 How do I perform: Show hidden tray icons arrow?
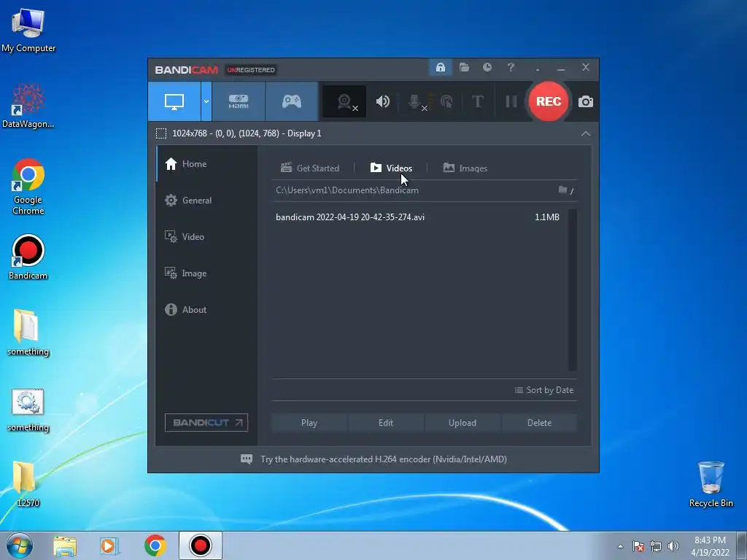(620, 546)
